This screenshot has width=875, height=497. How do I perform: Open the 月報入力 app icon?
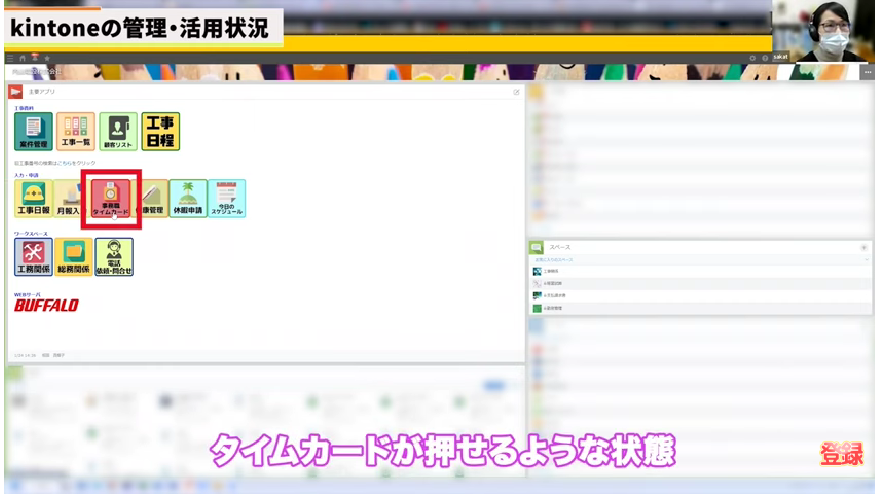[x=68, y=198]
